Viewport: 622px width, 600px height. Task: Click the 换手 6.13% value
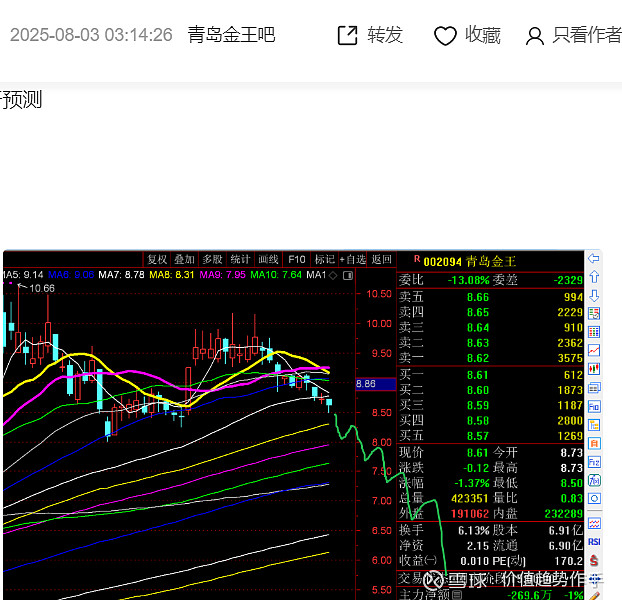coord(474,531)
